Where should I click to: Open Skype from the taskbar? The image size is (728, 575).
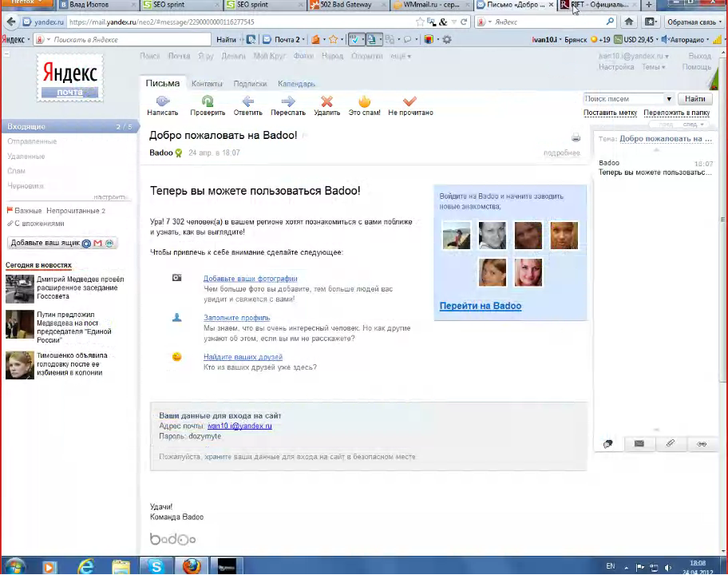point(156,566)
